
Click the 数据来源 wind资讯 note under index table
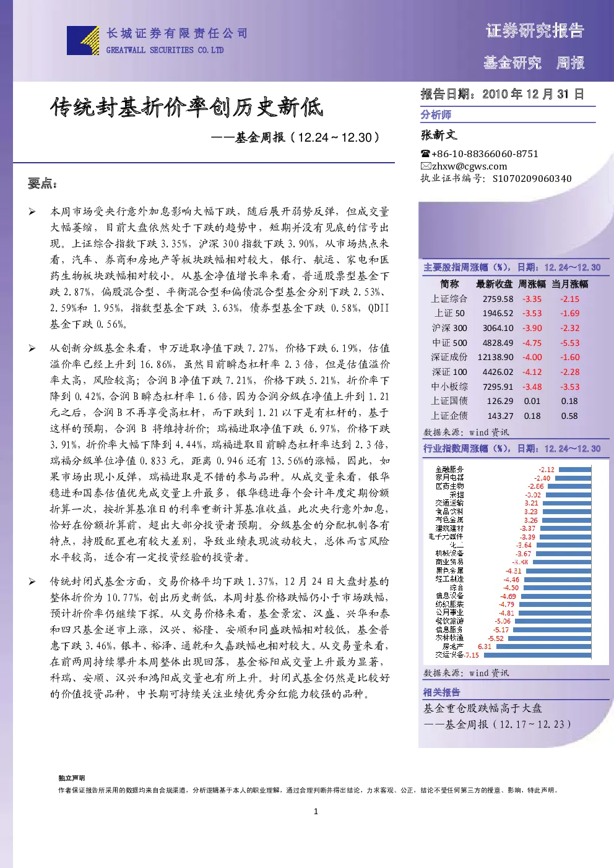[x=466, y=432]
